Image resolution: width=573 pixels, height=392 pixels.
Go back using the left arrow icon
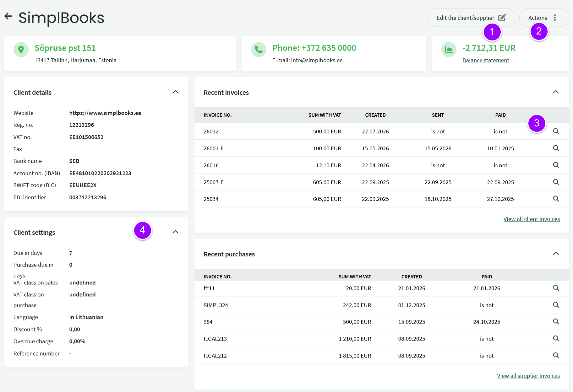8,16
